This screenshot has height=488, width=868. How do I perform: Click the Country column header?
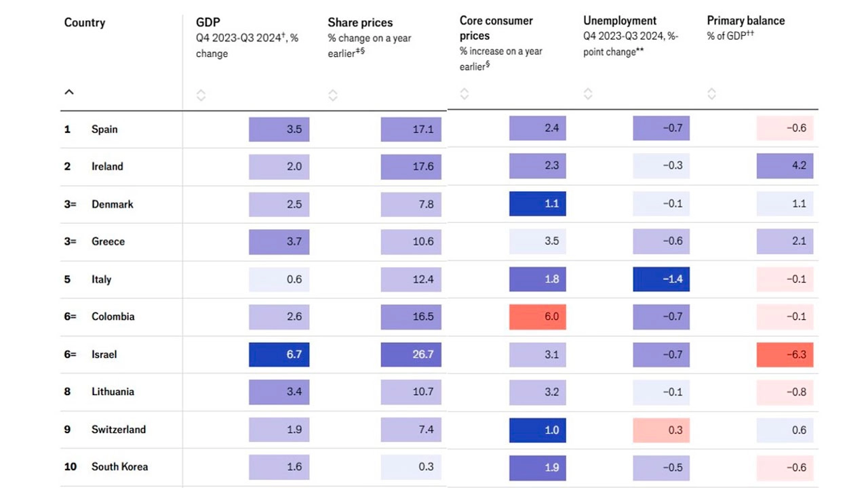(84, 22)
